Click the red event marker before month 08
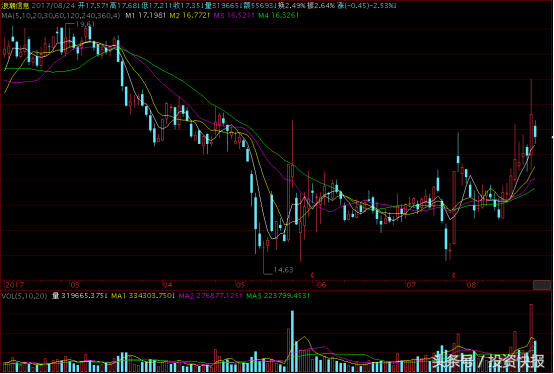This screenshot has width=554, height=374. click(x=454, y=274)
